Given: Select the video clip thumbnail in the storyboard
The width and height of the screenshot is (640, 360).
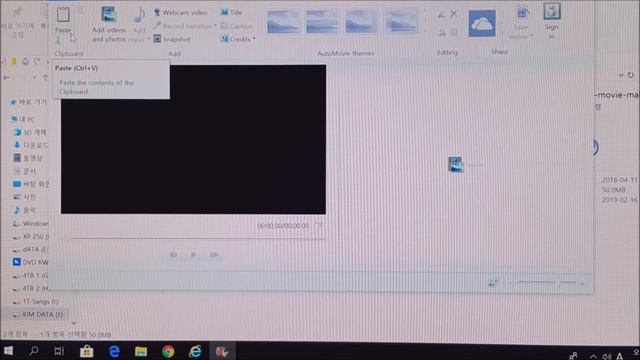Looking at the screenshot, I should point(455,164).
